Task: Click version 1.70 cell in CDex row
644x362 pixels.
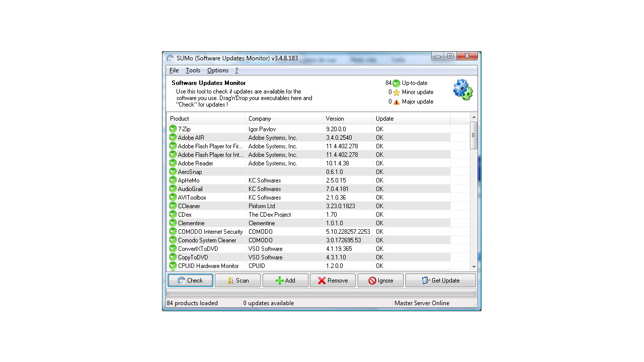Action: (331, 215)
